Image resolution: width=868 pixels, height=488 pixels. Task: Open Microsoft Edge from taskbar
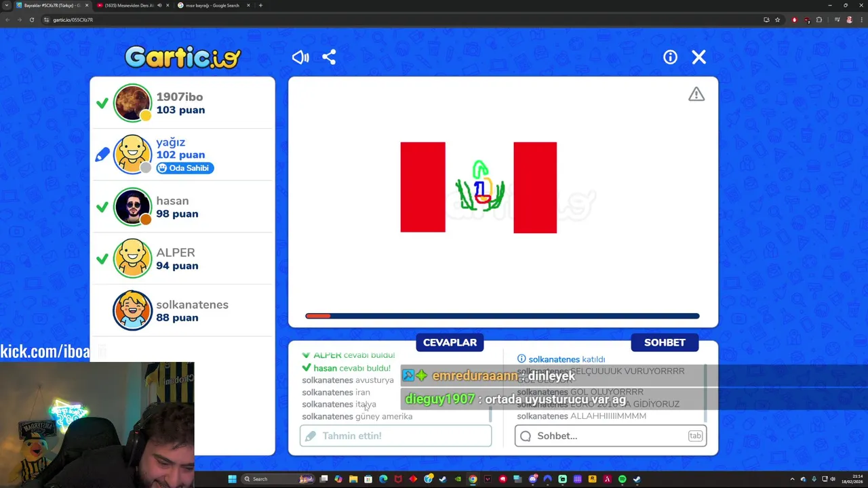[x=383, y=479]
